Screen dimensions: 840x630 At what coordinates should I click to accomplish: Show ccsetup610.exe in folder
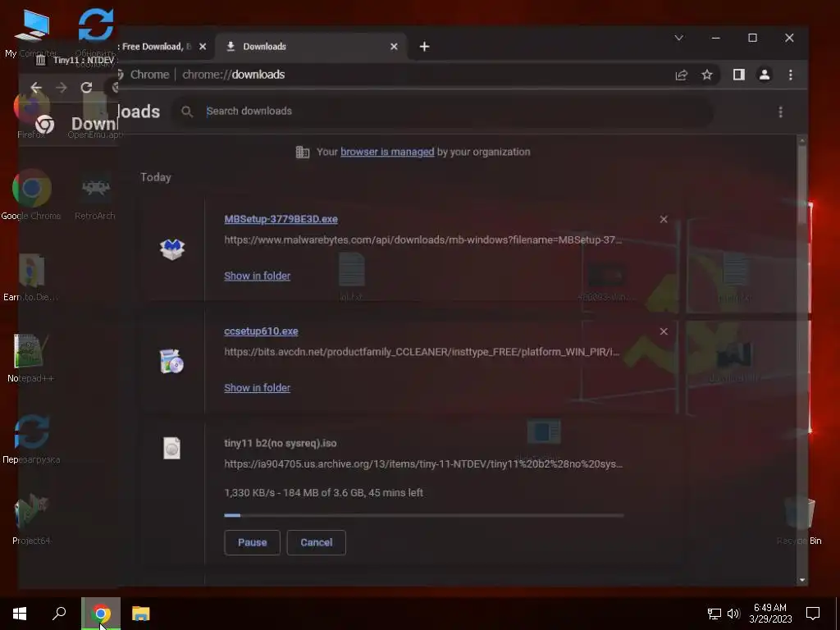click(x=257, y=388)
